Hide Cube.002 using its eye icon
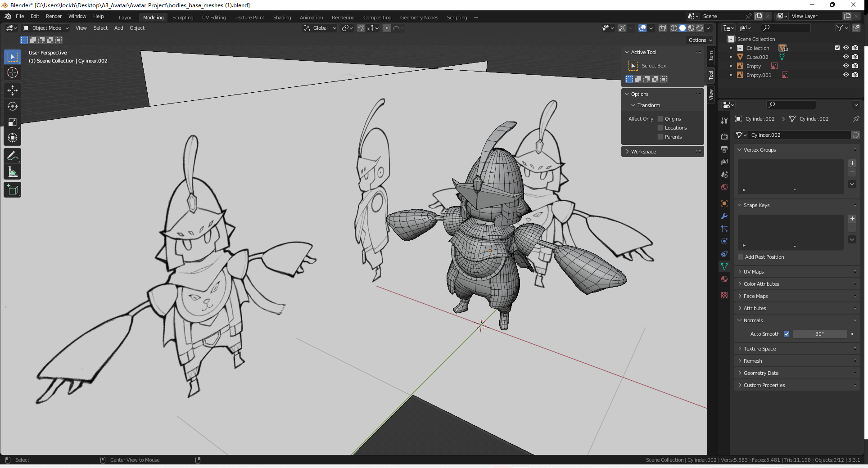 point(846,57)
